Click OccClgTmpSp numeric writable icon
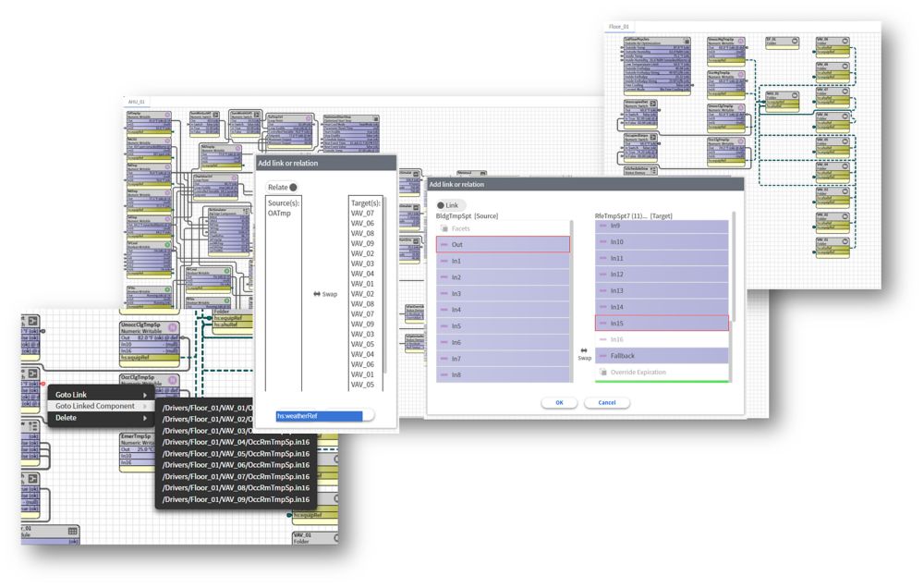The image size is (924, 588). pyautogui.click(x=173, y=379)
